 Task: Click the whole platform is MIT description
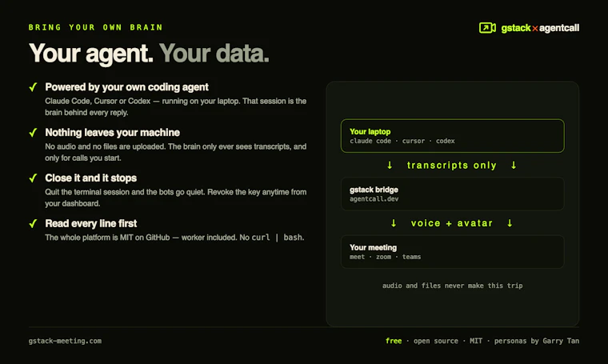click(x=174, y=238)
